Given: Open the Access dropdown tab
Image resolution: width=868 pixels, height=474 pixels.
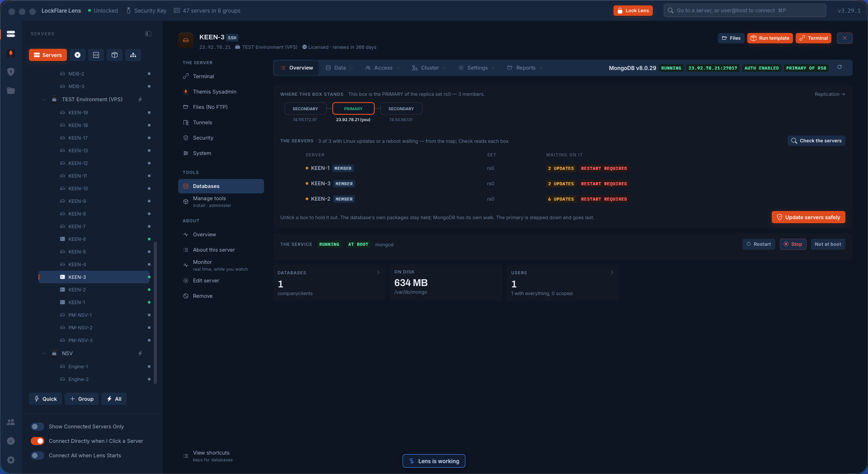Looking at the screenshot, I should (382, 68).
